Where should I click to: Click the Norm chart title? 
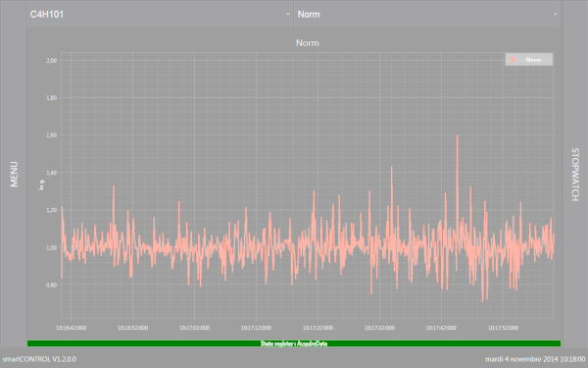coord(308,43)
